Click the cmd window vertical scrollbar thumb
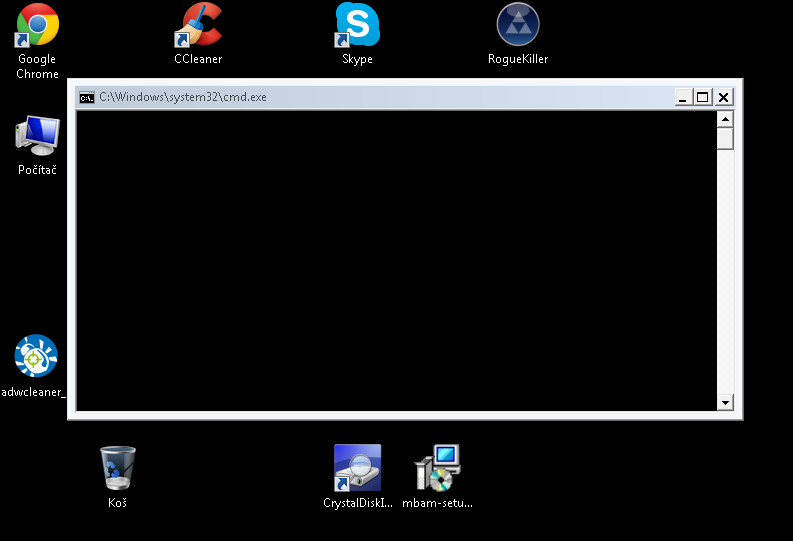 coord(725,139)
